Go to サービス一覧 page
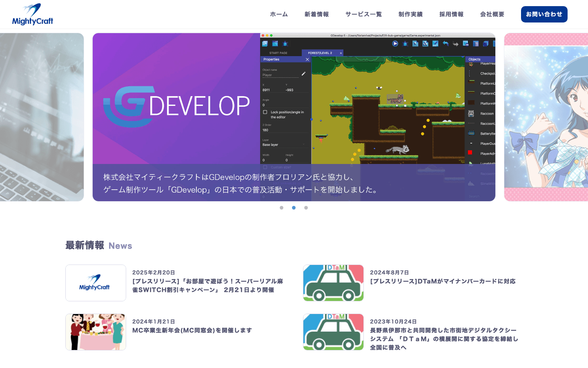Screen dimensions: 588x368 tap(364, 14)
